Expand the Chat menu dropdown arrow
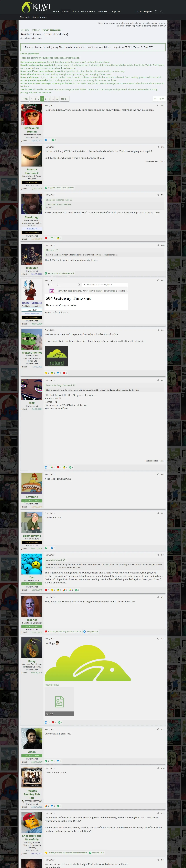This screenshot has width=186, height=868. pos(78,11)
